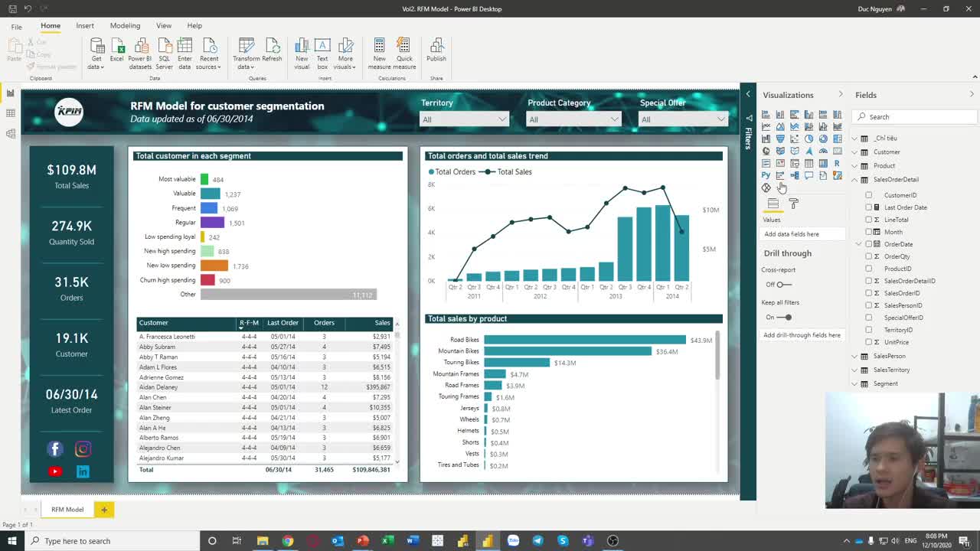Expand the SalesPerson table

coord(855,357)
